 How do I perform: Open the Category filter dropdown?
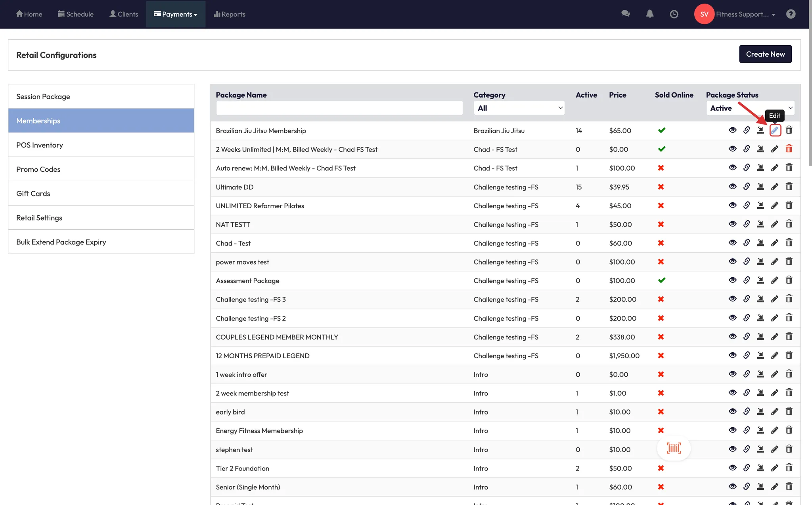519,108
